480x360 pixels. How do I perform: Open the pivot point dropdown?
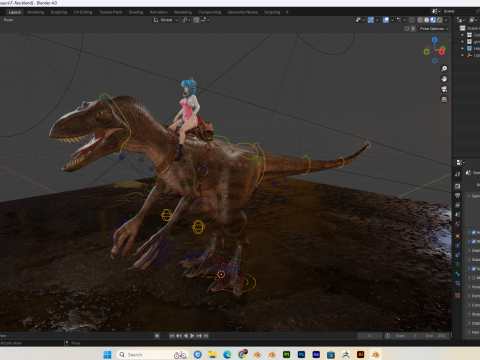[186, 20]
